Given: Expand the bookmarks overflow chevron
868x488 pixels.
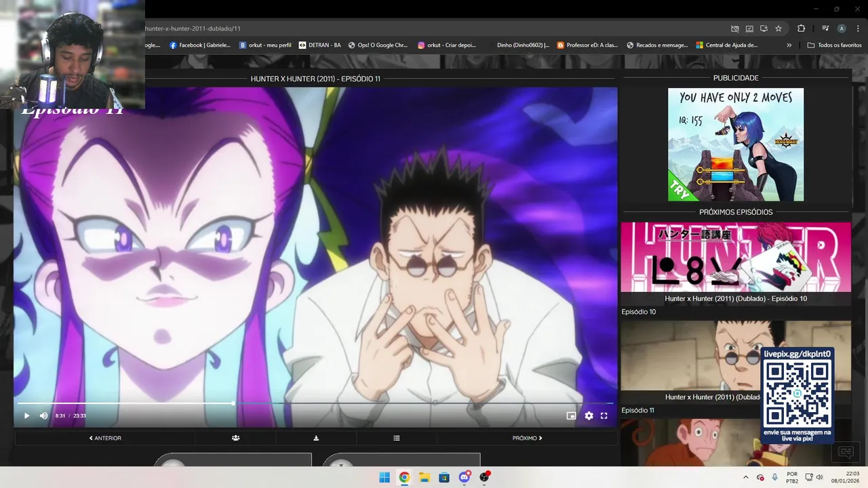Looking at the screenshot, I should 789,45.
